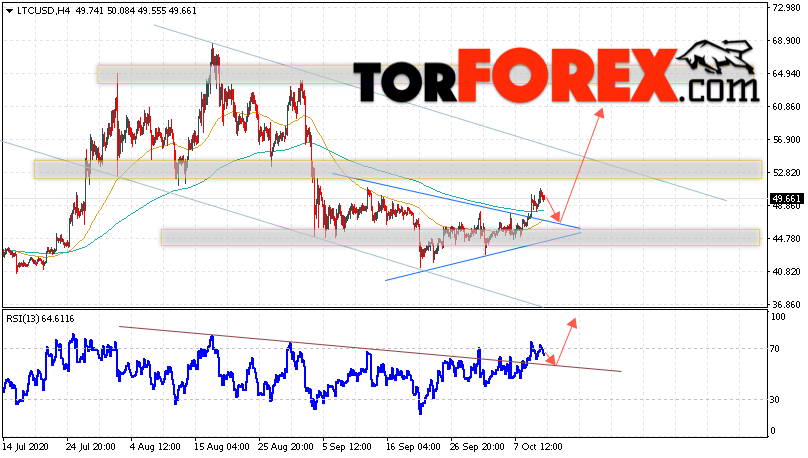Click the 44.780 price scale value

tap(787, 239)
